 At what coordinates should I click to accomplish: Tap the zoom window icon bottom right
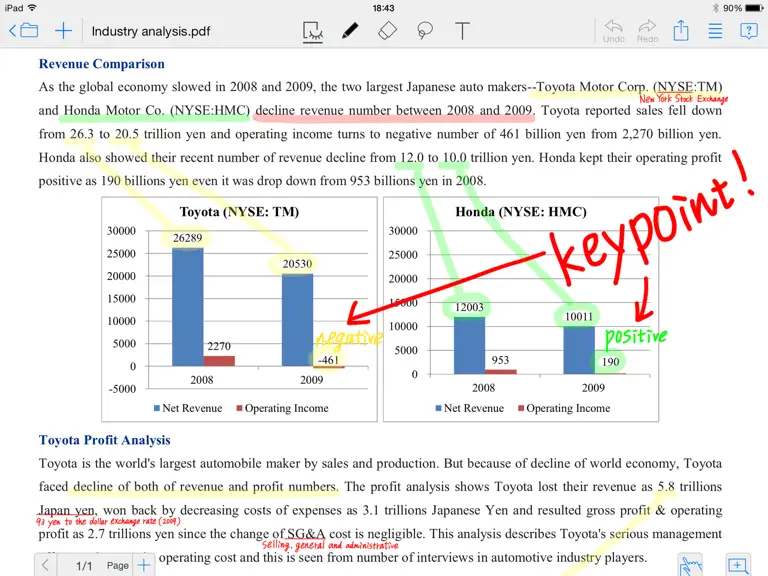[x=737, y=565]
